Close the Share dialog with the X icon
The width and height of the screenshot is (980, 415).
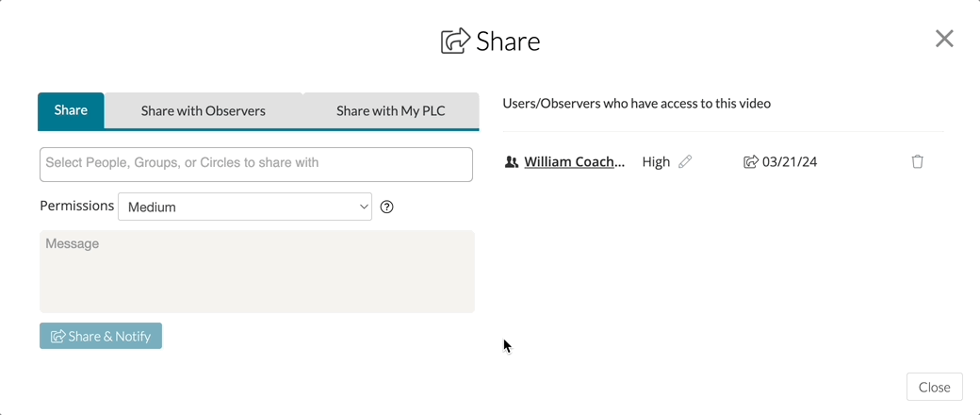tap(944, 39)
